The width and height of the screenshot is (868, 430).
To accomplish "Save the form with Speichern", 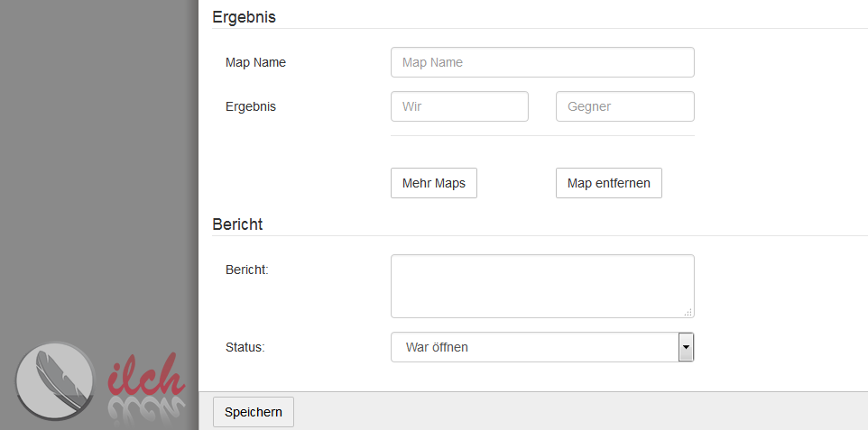I will click(x=253, y=412).
